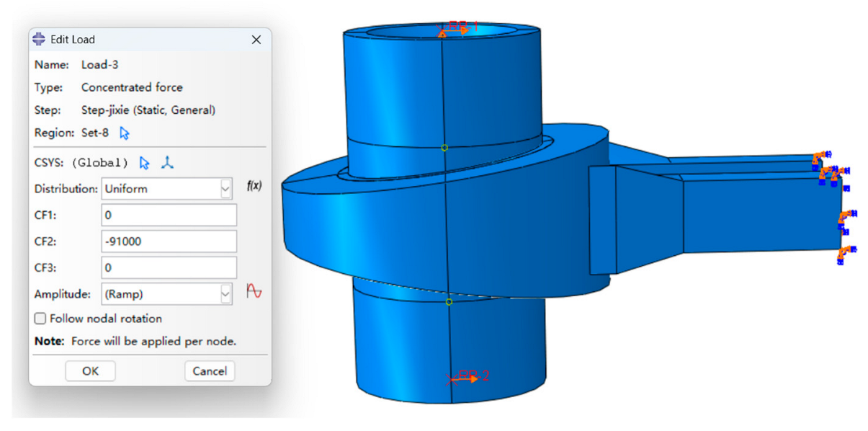Click the CSYS picker arrow icon
Screen dimensions: 868x431
click(x=144, y=163)
